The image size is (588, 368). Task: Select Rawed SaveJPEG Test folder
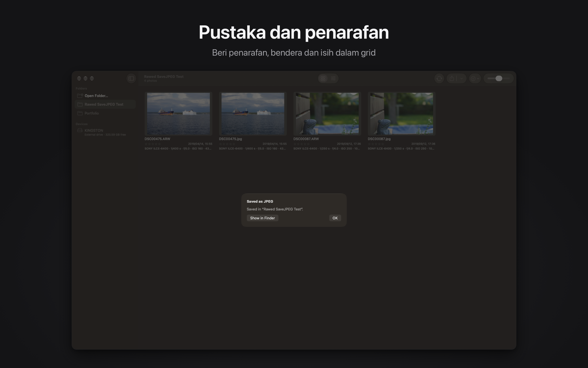(105, 104)
